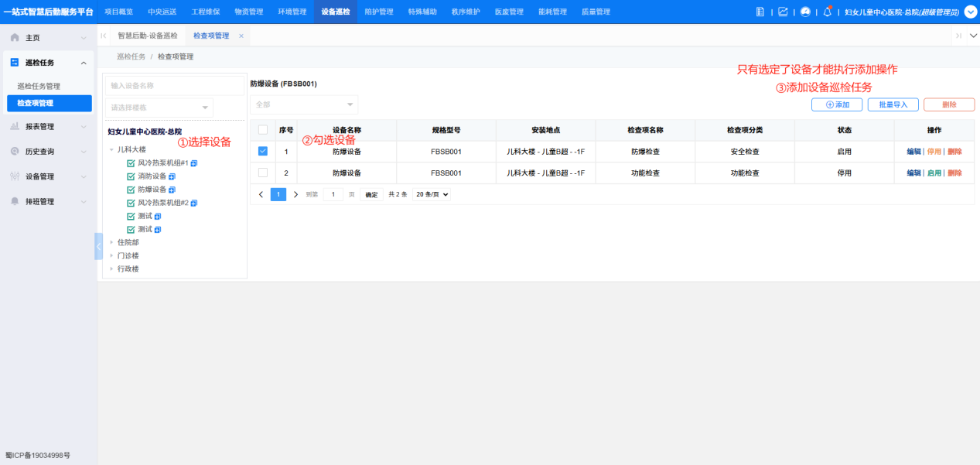Open the 质量管理 top menu
Image resolution: width=980 pixels, height=465 pixels.
coord(596,12)
